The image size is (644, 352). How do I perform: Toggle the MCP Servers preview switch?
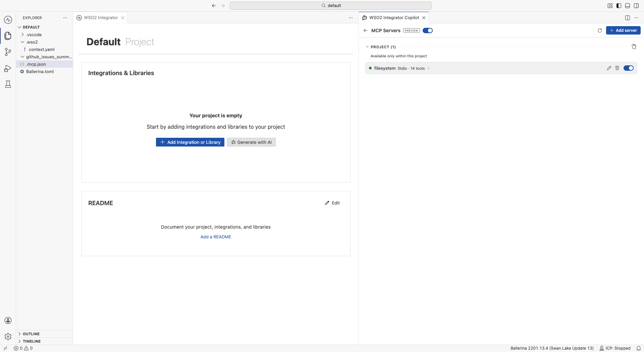coord(428,31)
